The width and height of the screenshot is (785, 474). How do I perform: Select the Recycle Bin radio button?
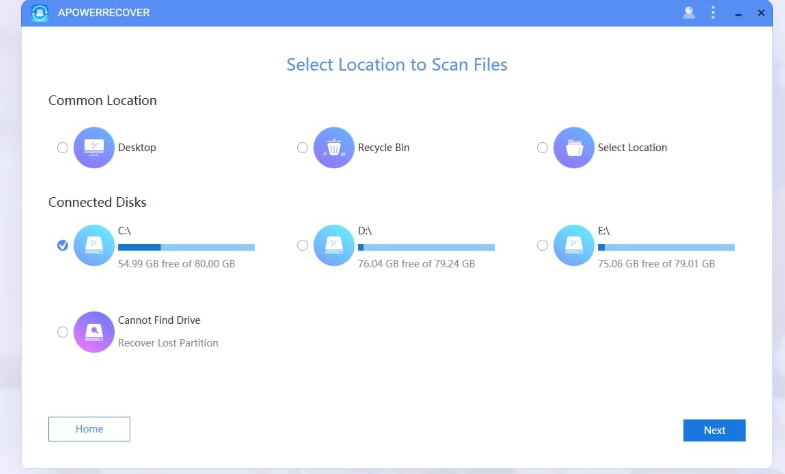click(302, 148)
